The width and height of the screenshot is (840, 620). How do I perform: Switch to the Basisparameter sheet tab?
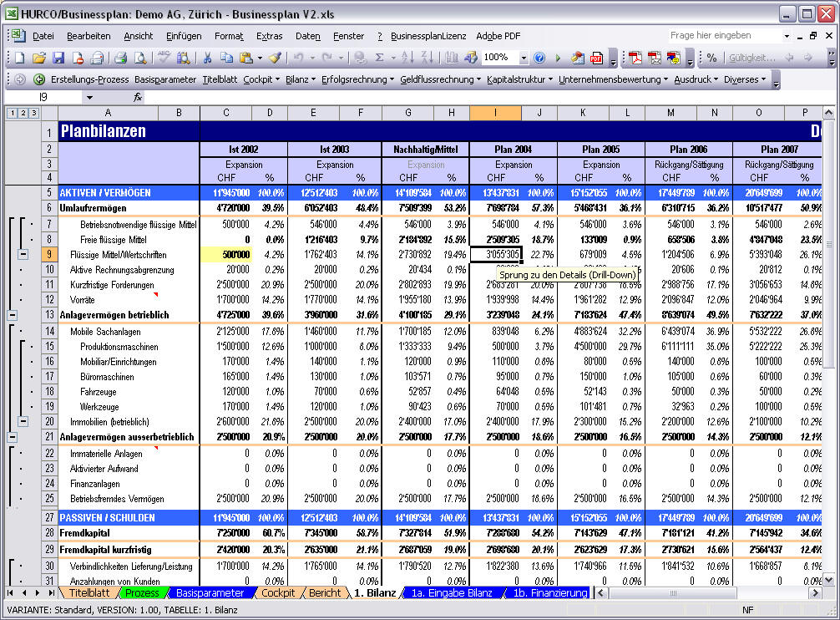click(210, 592)
